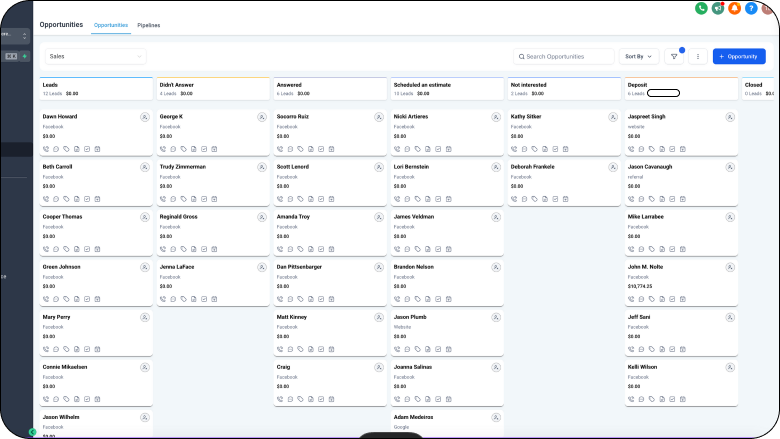The width and height of the screenshot is (780, 439).
Task: Click the message icon on Socorro Ruiz's card
Action: pyautogui.click(x=290, y=148)
